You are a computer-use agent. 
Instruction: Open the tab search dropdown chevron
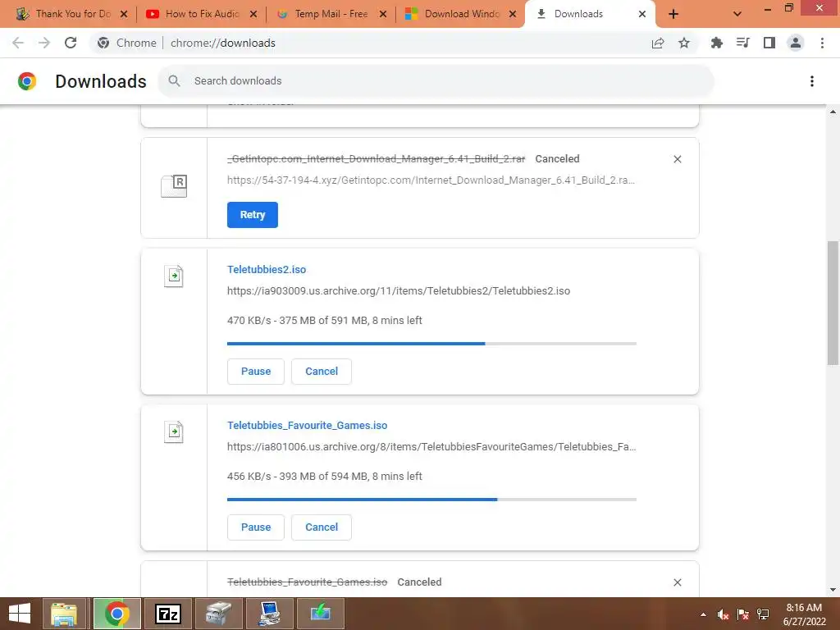coord(737,14)
